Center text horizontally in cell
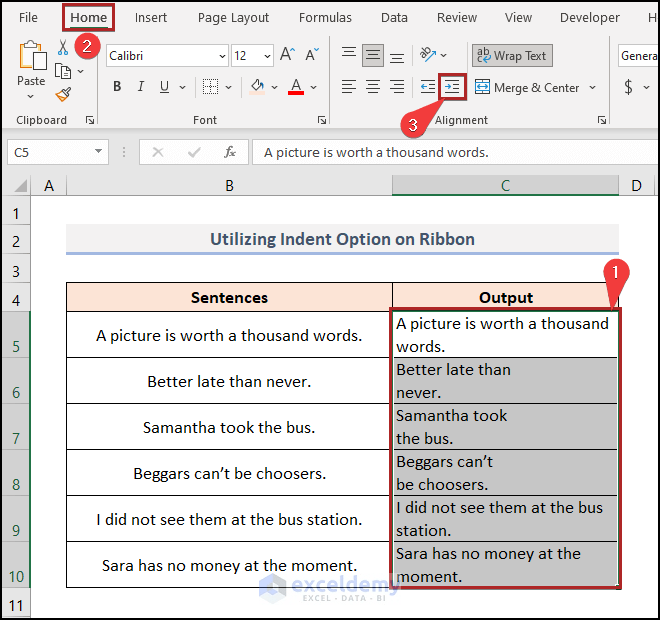The width and height of the screenshot is (660, 620). pos(373,87)
